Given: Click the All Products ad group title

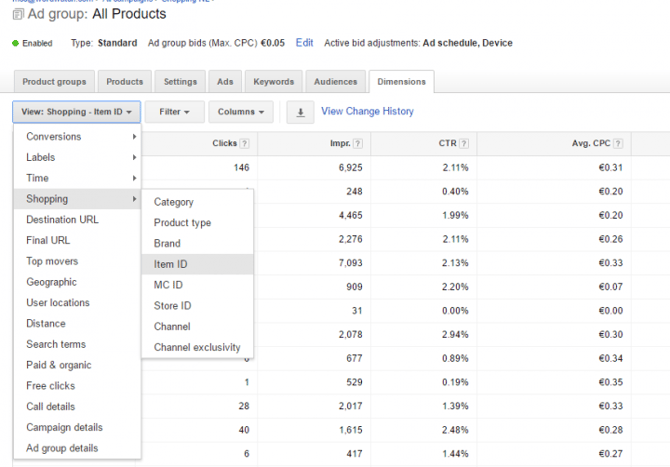Looking at the screenshot, I should coord(129,14).
